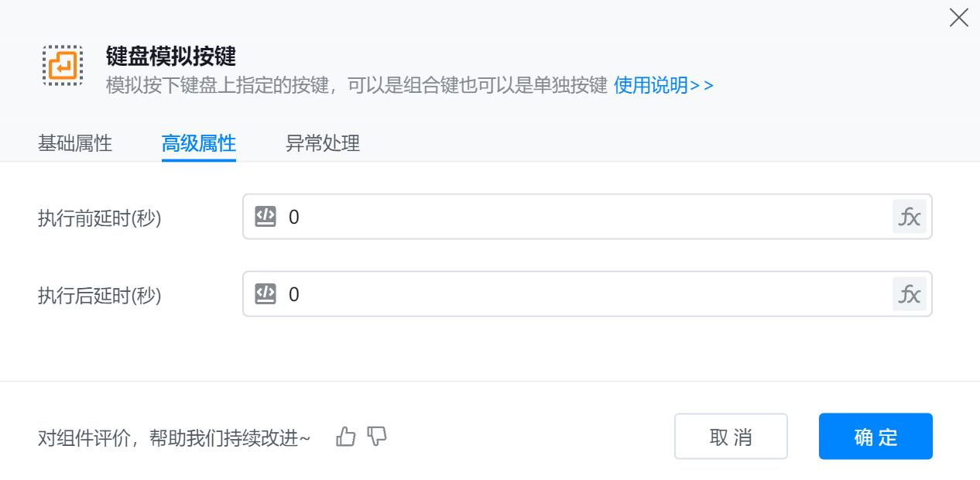Focus the 执行前延时(秒) input field

pyautogui.click(x=588, y=217)
